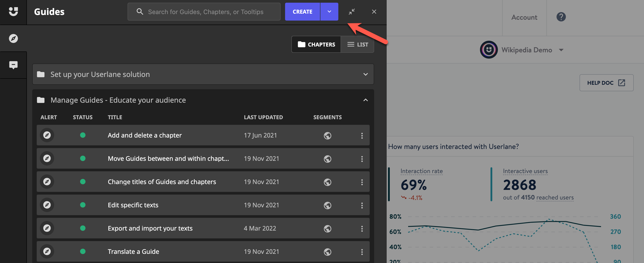Open three-dot menu for Export and import your texts
This screenshot has height=263, width=644.
pos(362,229)
